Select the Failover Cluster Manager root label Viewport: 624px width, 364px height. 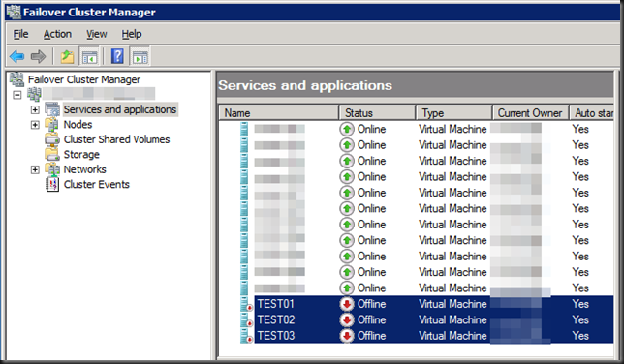[x=84, y=79]
